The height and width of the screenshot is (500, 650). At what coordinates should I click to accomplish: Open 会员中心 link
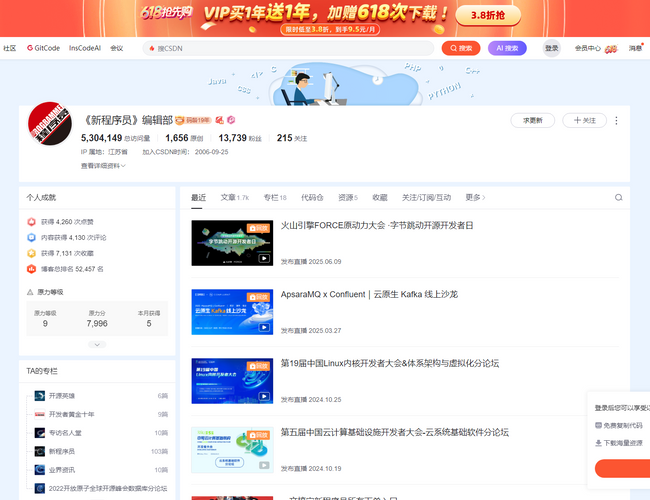587,48
